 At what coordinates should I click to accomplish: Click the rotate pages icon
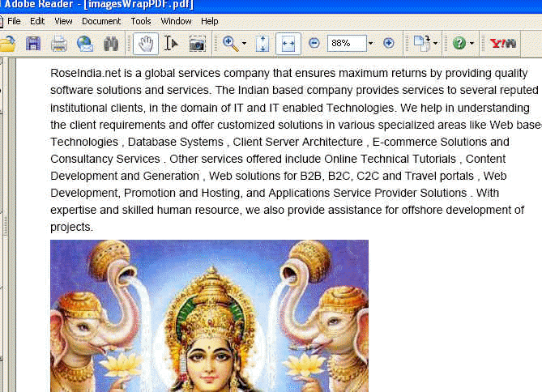(422, 44)
